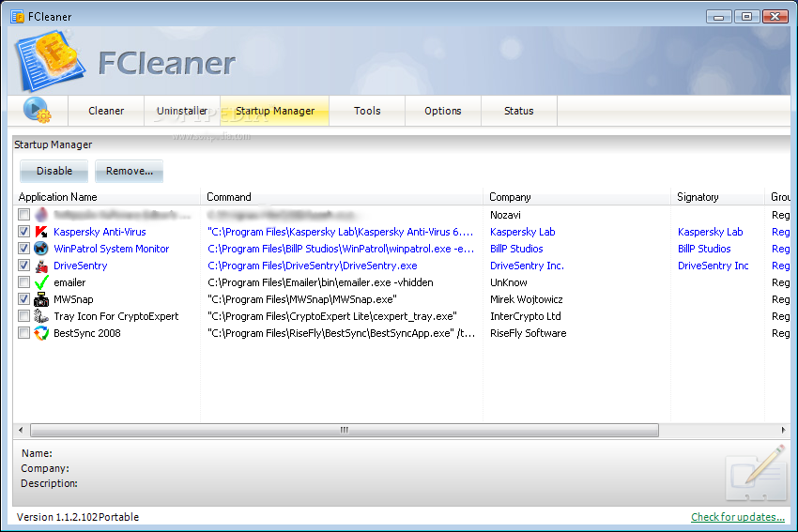Click the horizontal scrollbar thumb

point(345,431)
